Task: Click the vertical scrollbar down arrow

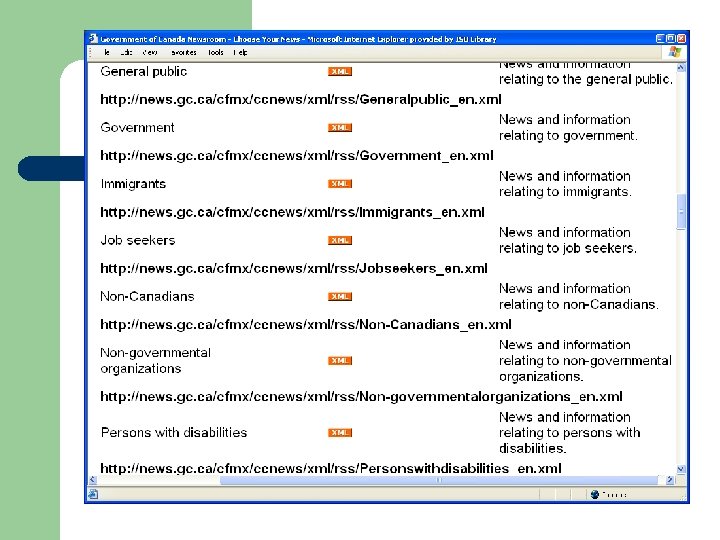Action: (x=681, y=469)
